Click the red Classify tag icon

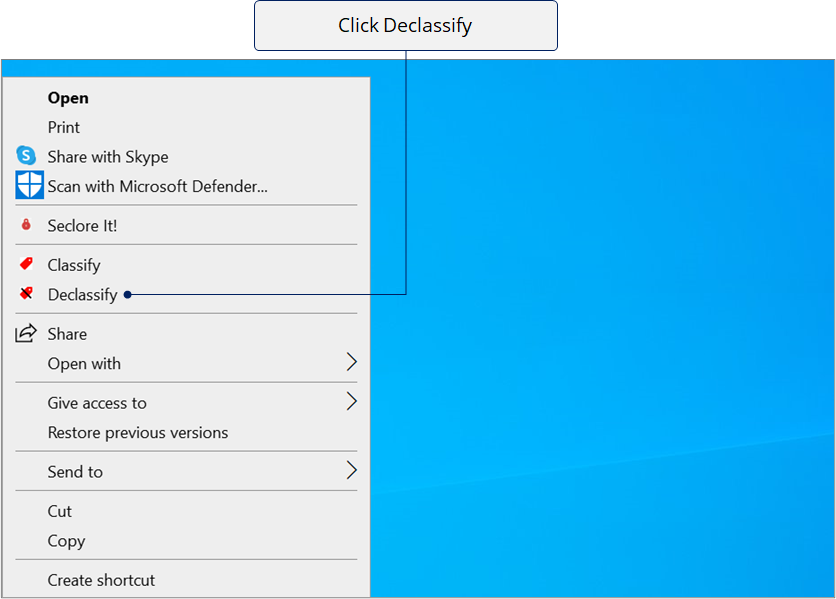[x=26, y=263]
